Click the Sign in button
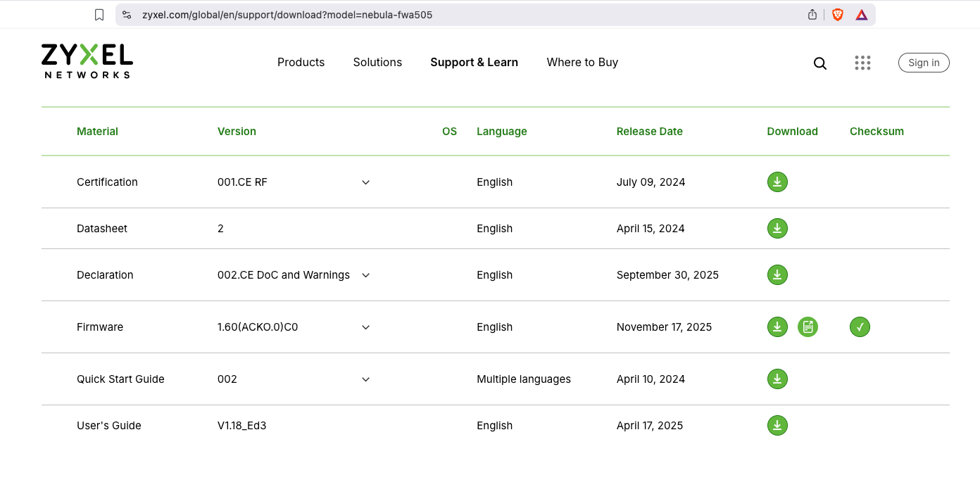 [x=924, y=63]
